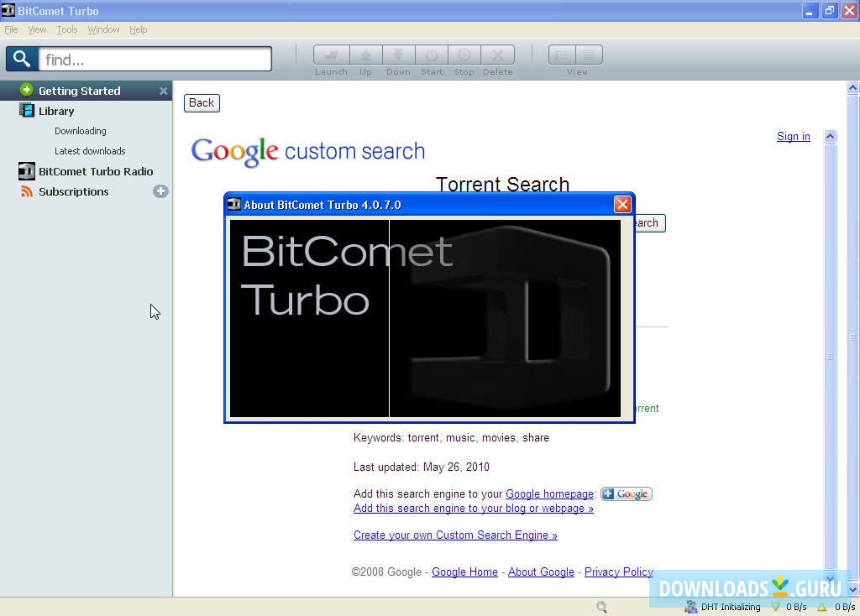Open the View menu
Image resolution: width=860 pixels, height=616 pixels.
pos(37,29)
